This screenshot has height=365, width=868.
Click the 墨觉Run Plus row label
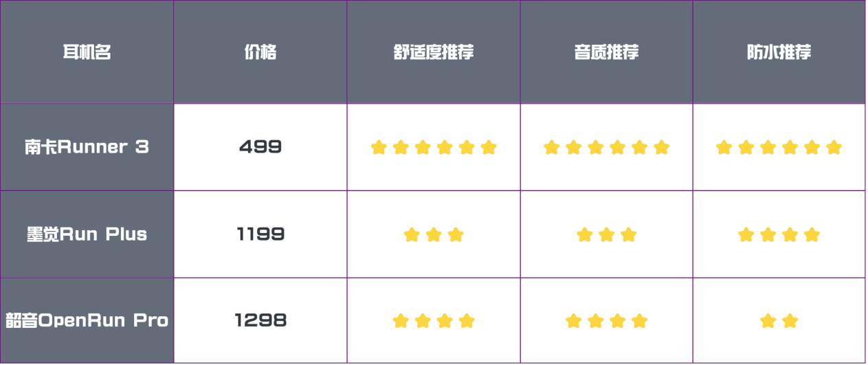pos(87,234)
